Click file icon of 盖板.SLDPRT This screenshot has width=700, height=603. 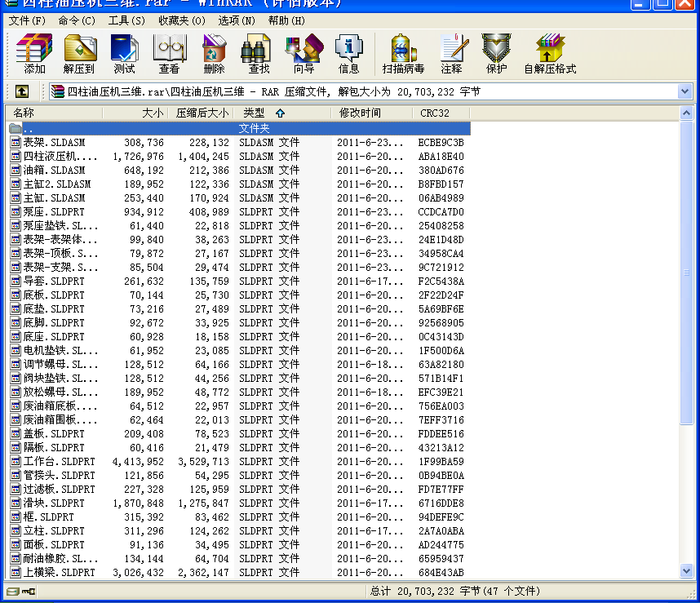(16, 433)
